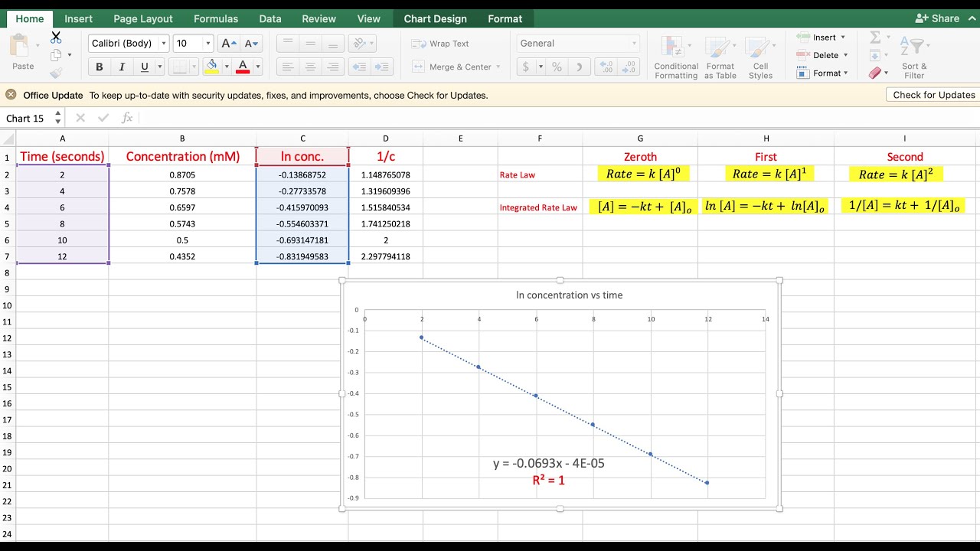Toggle Bold formatting

(100, 67)
